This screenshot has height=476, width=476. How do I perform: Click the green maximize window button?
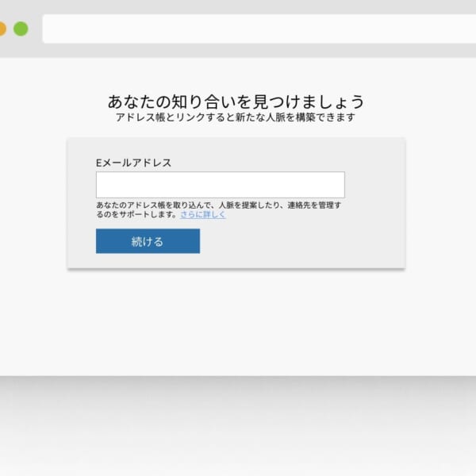[21, 29]
